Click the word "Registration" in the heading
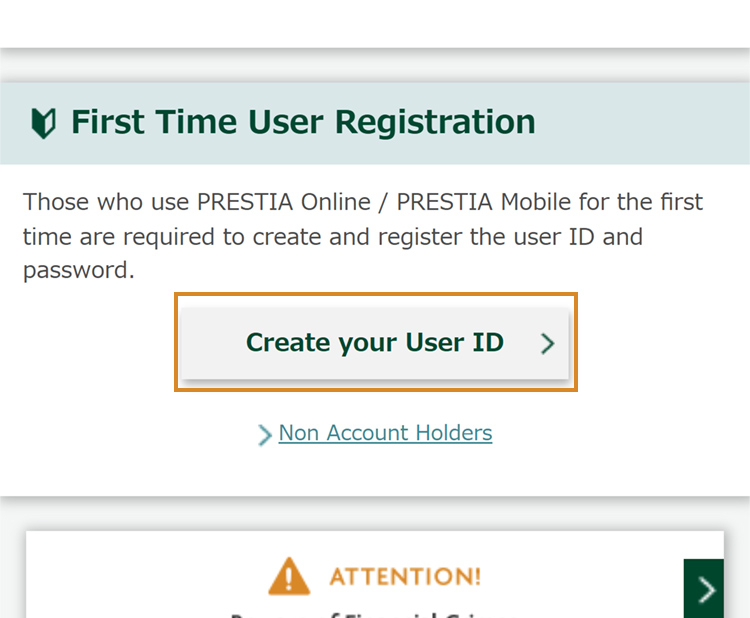Image resolution: width=750 pixels, height=618 pixels. point(435,122)
